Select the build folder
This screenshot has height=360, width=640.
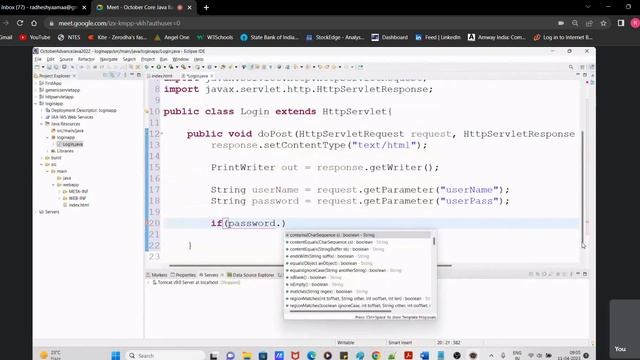pyautogui.click(x=53, y=158)
